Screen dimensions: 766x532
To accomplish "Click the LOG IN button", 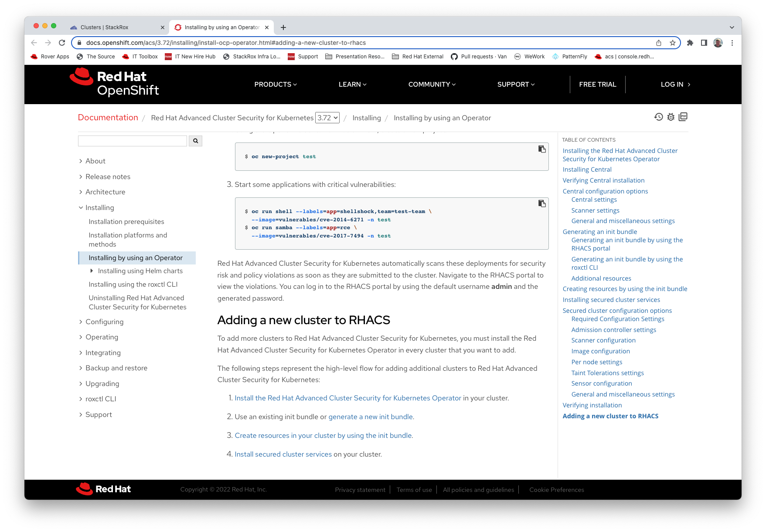I will pyautogui.click(x=675, y=85).
